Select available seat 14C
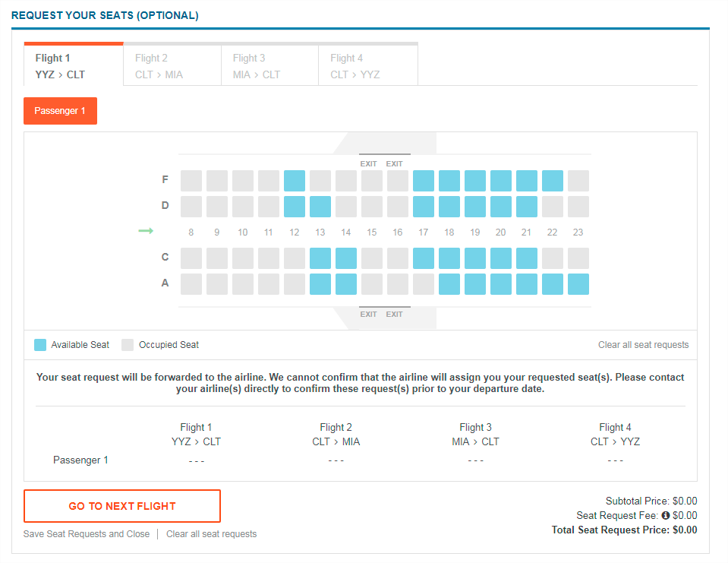 345,257
